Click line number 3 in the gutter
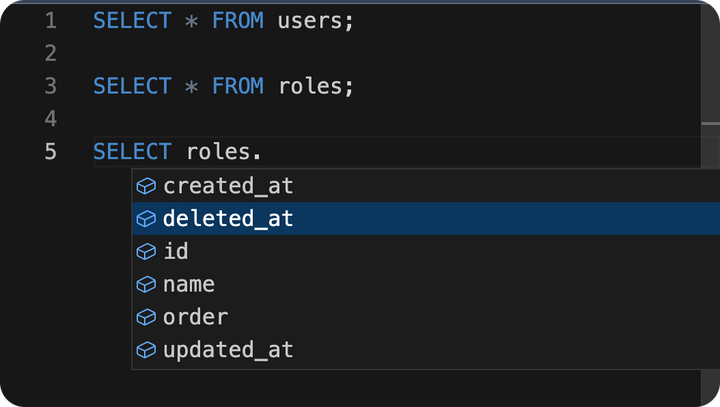 click(51, 86)
